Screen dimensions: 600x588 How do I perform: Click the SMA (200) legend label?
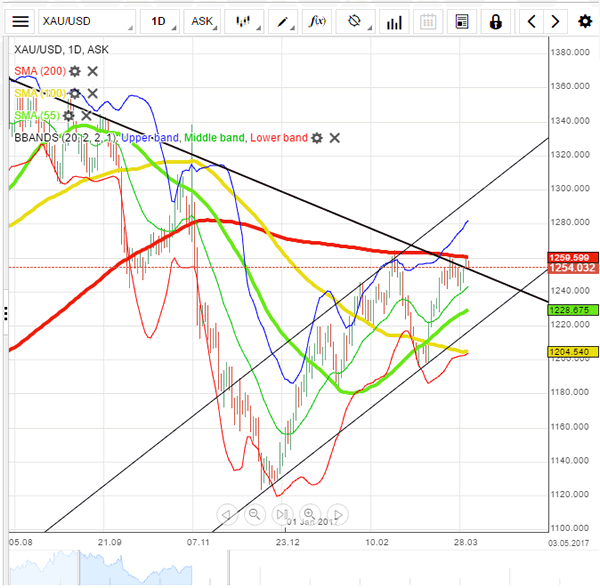tap(40, 71)
